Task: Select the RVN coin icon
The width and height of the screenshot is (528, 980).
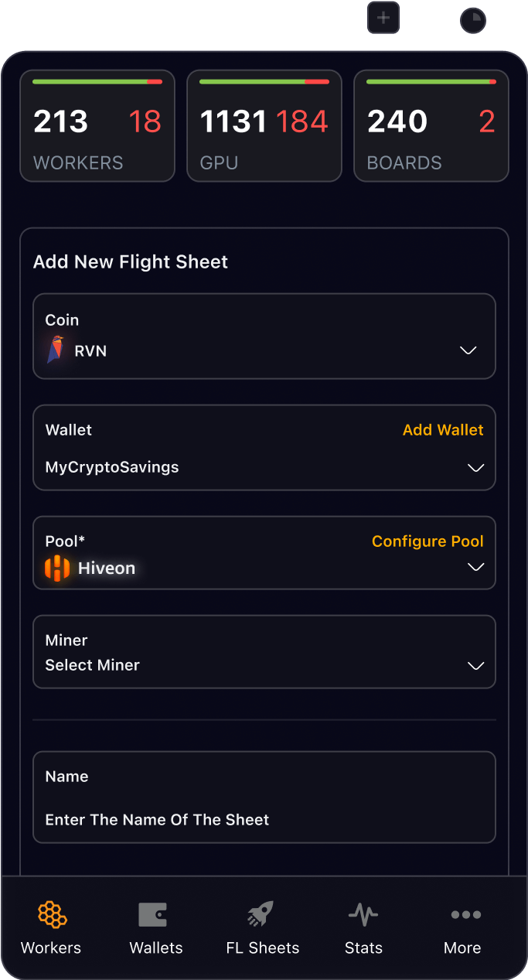Action: 57,350
